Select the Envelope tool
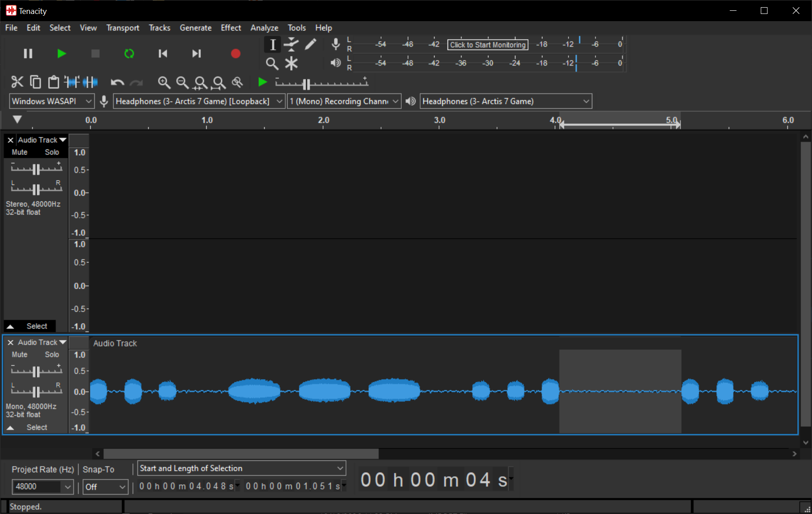812x514 pixels. 291,45
